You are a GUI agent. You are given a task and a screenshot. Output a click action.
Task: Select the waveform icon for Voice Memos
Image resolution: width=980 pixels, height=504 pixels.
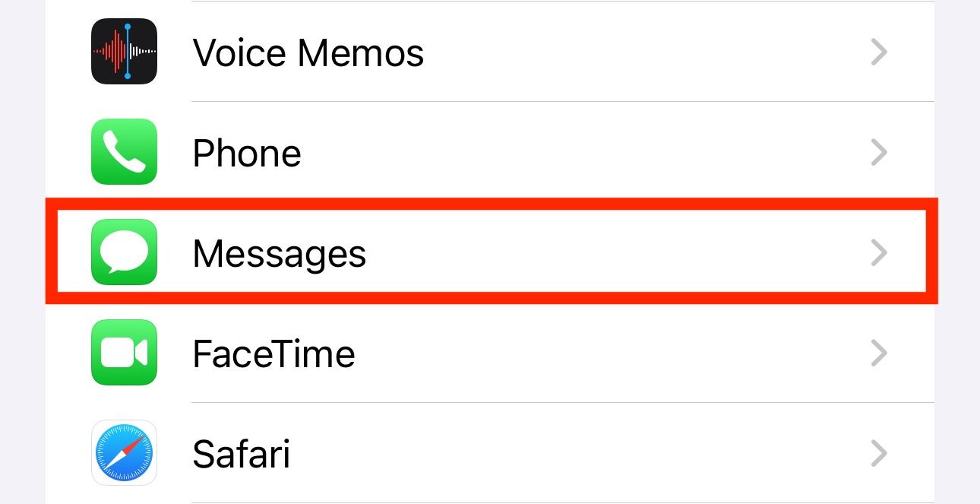tap(124, 52)
